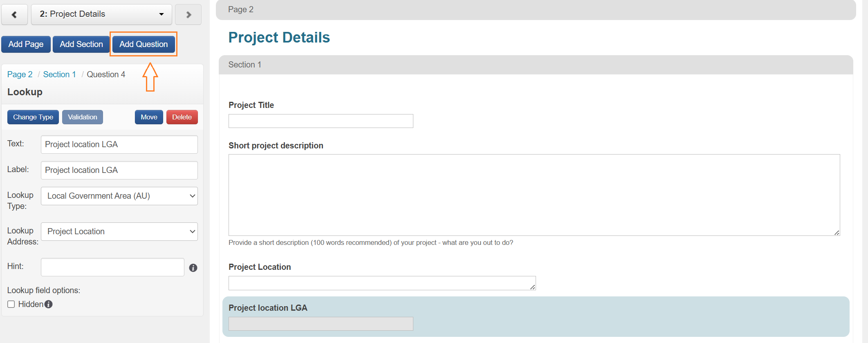Viewport: 868px width, 343px height.
Task: Go to next page using right arrow
Action: click(188, 15)
